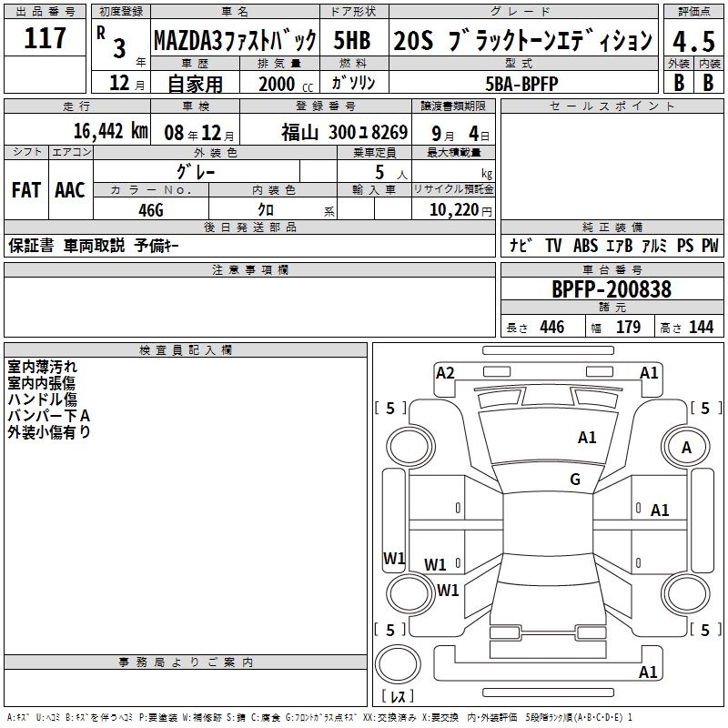Click the lot number 117
This screenshot has width=728, height=728.
click(45, 37)
